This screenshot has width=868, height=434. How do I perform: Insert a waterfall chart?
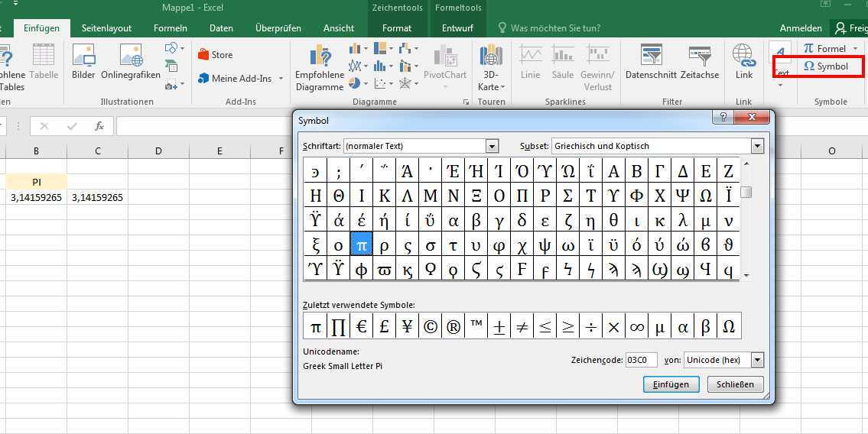pos(406,49)
